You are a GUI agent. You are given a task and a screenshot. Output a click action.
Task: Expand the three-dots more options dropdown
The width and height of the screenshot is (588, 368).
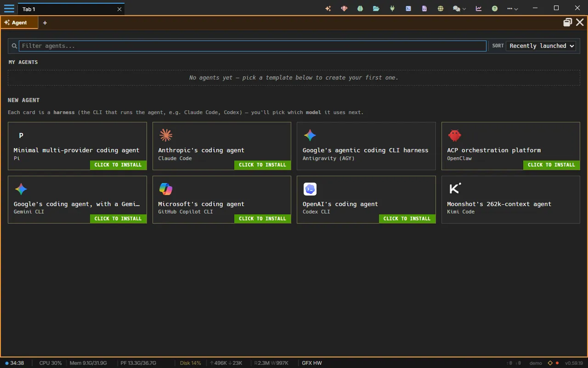(x=513, y=8)
